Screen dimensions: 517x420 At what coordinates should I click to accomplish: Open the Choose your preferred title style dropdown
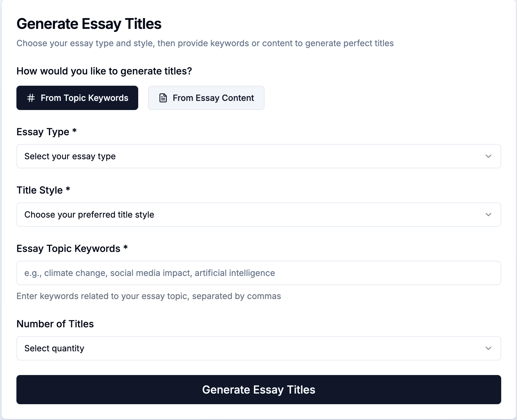[x=258, y=215]
